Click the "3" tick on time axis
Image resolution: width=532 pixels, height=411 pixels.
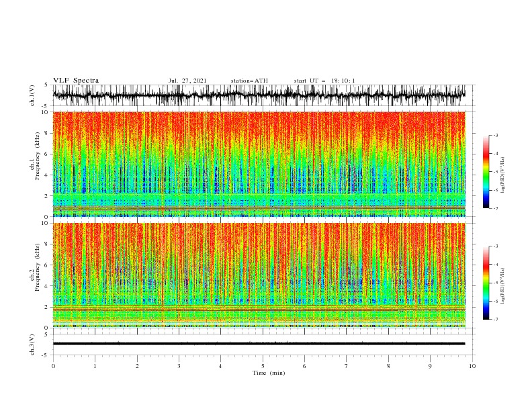point(179,366)
